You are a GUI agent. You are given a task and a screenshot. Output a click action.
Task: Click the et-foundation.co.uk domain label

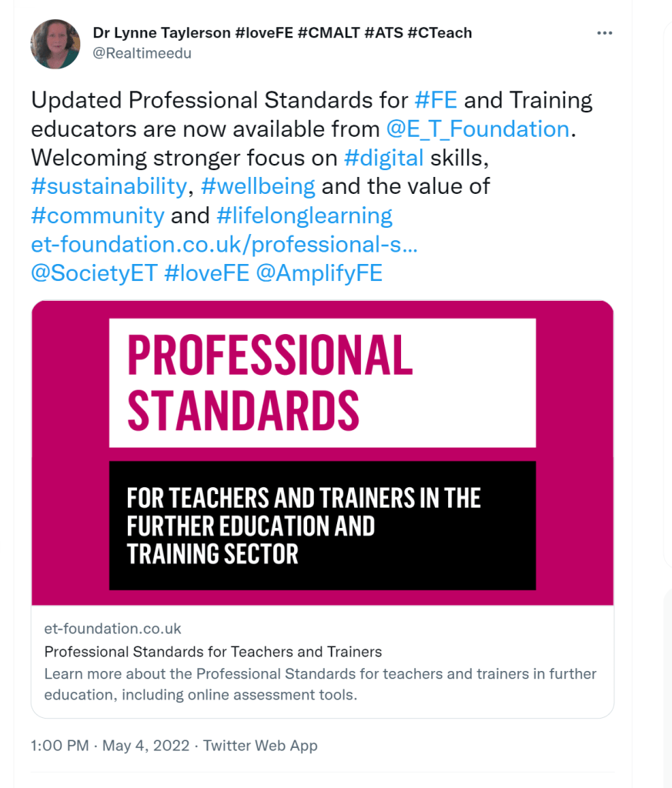[x=112, y=629]
